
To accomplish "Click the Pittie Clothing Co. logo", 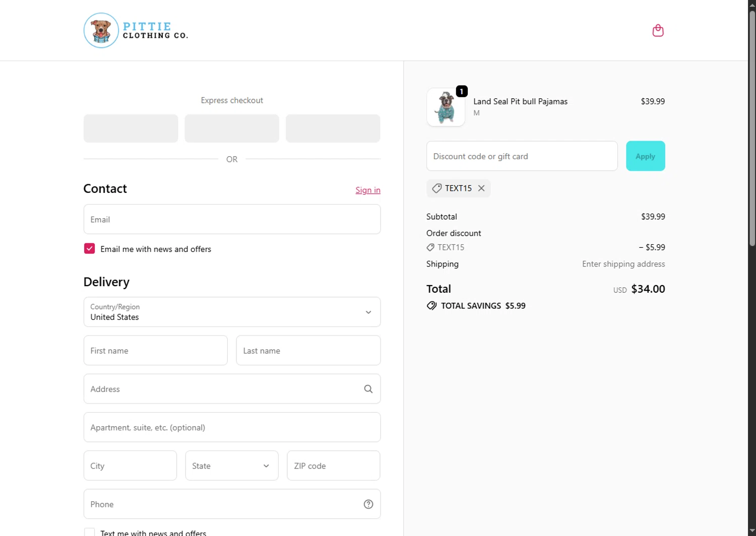I will 136,30.
